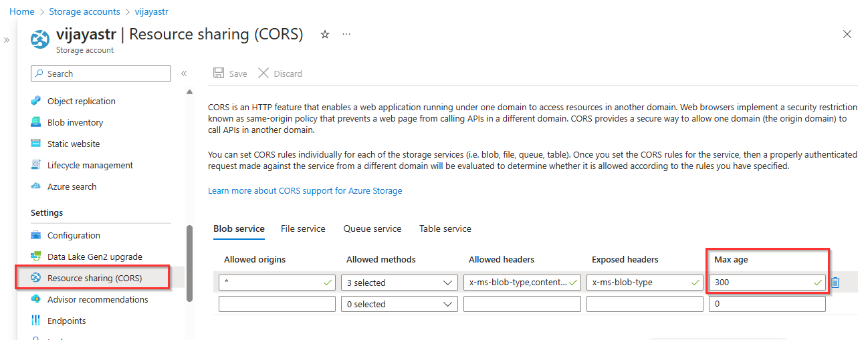Switch to File service tab
Image resolution: width=868 pixels, height=340 pixels.
303,228
